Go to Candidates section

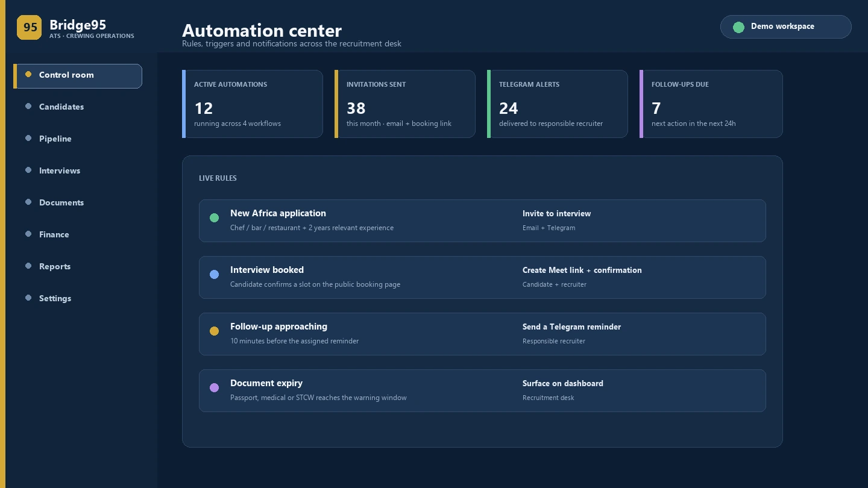61,107
